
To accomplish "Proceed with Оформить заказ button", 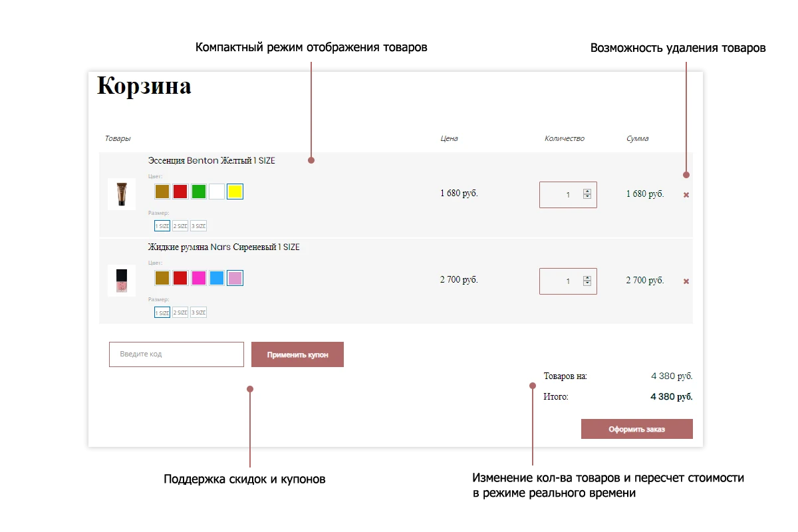I will tap(637, 429).
